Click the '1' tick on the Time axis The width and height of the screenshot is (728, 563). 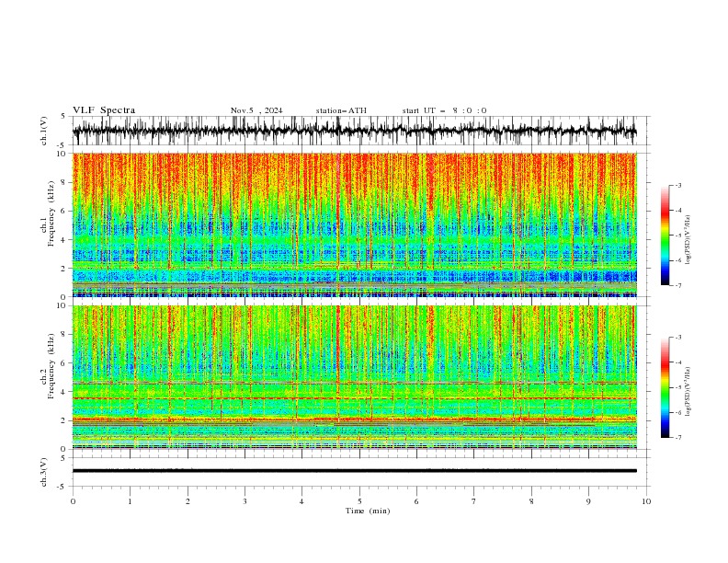131,501
